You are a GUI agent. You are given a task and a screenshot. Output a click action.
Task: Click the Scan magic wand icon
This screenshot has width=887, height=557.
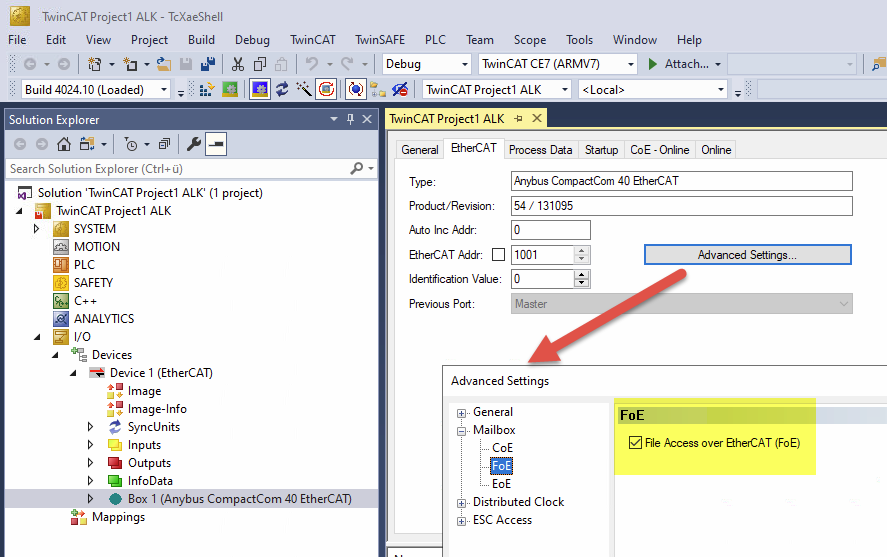click(x=304, y=89)
